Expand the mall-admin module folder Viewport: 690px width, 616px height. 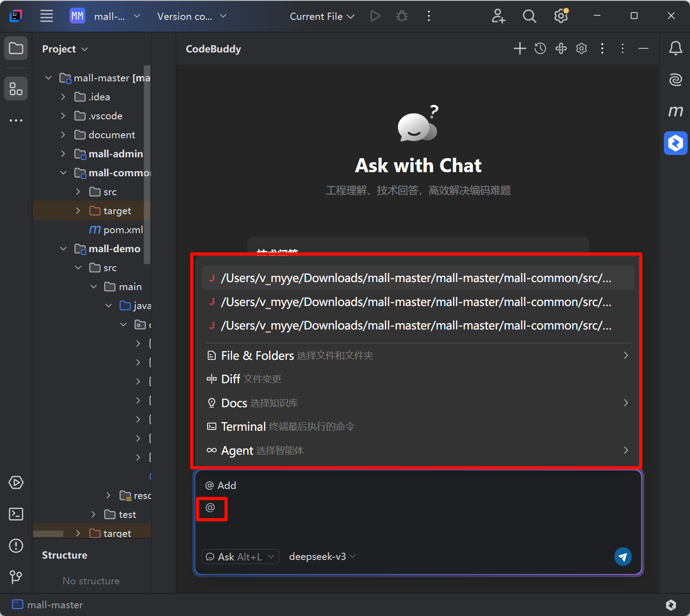tap(63, 154)
